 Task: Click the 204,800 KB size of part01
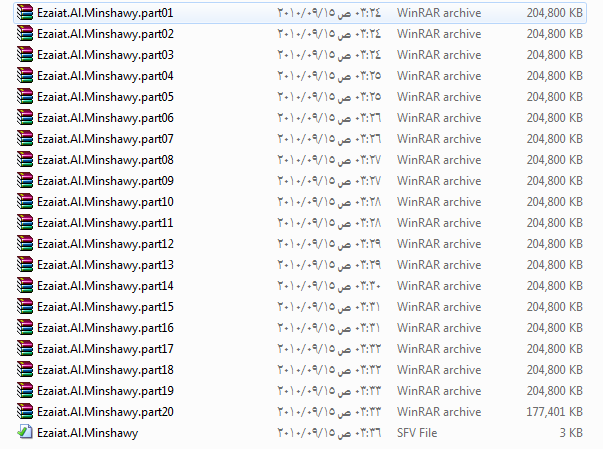tap(555, 13)
